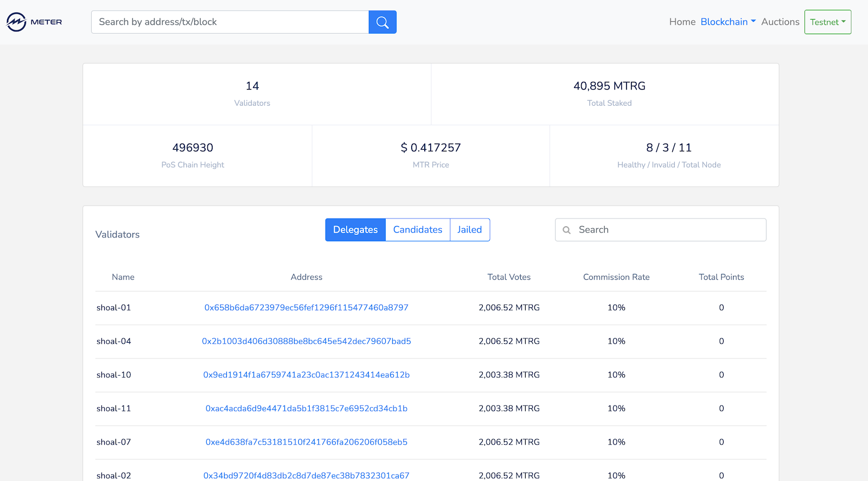Click the magnifier icon in Validators search
The width and height of the screenshot is (868, 481).
tap(566, 230)
